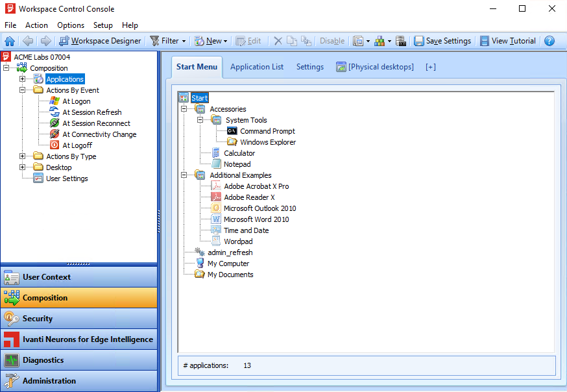Collapse the Composition tree node
The width and height of the screenshot is (567, 392).
click(6, 67)
